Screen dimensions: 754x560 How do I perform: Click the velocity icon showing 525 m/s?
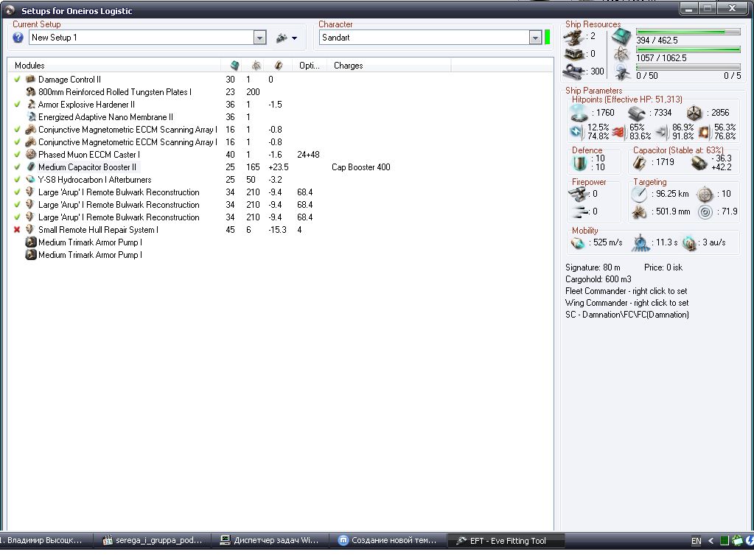(578, 242)
